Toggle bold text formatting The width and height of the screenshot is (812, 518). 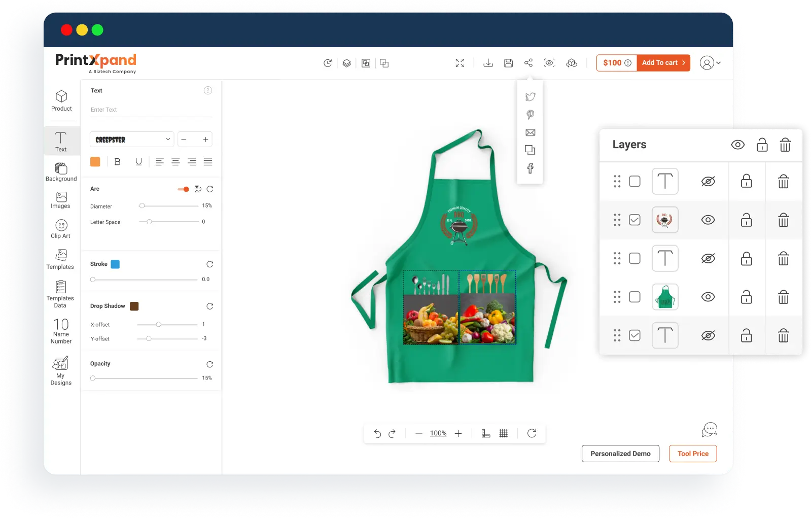pyautogui.click(x=117, y=162)
